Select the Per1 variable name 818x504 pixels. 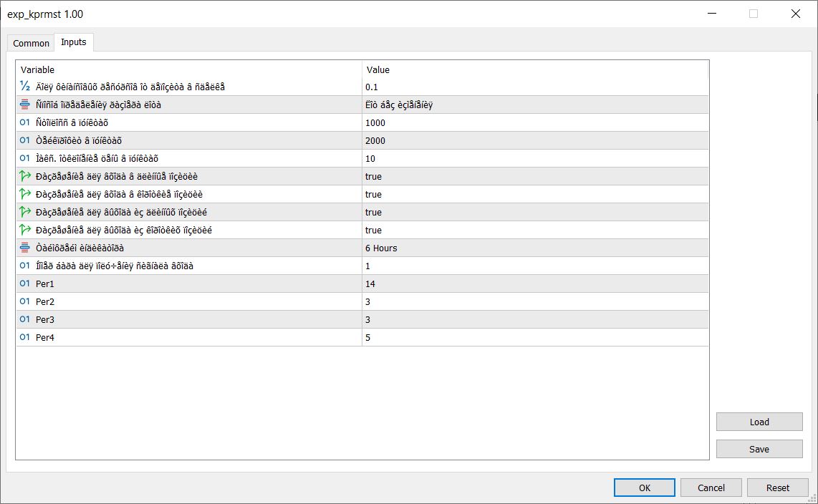tap(45, 283)
